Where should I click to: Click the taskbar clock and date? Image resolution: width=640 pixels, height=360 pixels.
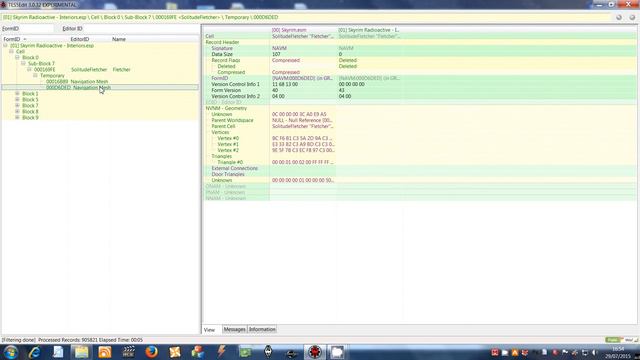tap(619, 353)
